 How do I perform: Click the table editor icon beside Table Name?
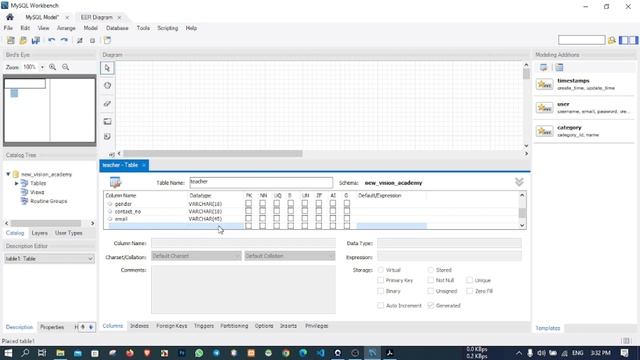tap(116, 182)
